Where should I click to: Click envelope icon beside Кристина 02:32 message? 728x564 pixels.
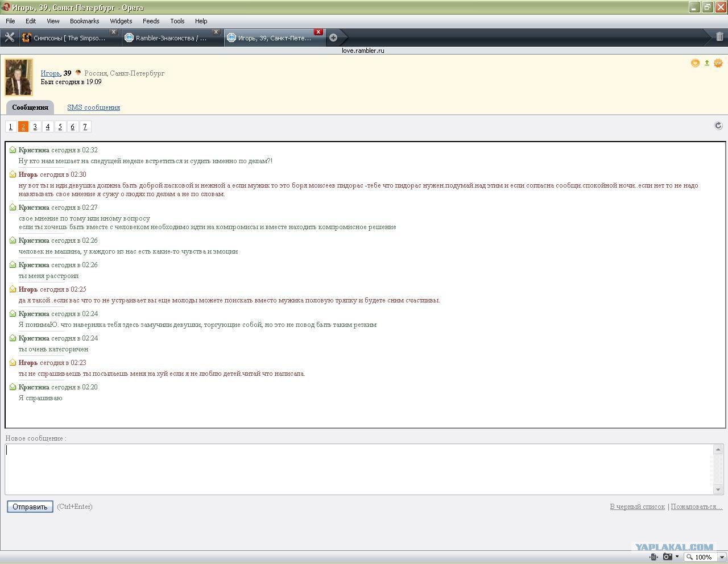[x=13, y=150]
